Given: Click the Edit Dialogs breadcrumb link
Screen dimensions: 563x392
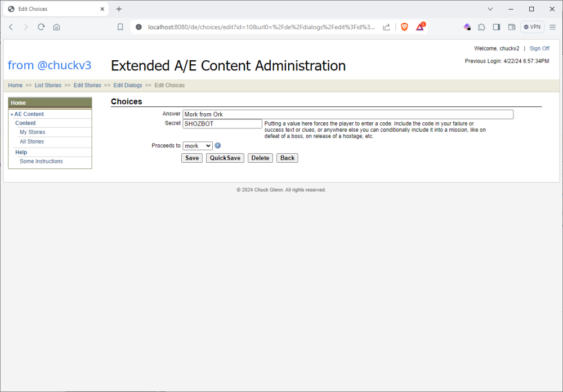Looking at the screenshot, I should (x=128, y=86).
